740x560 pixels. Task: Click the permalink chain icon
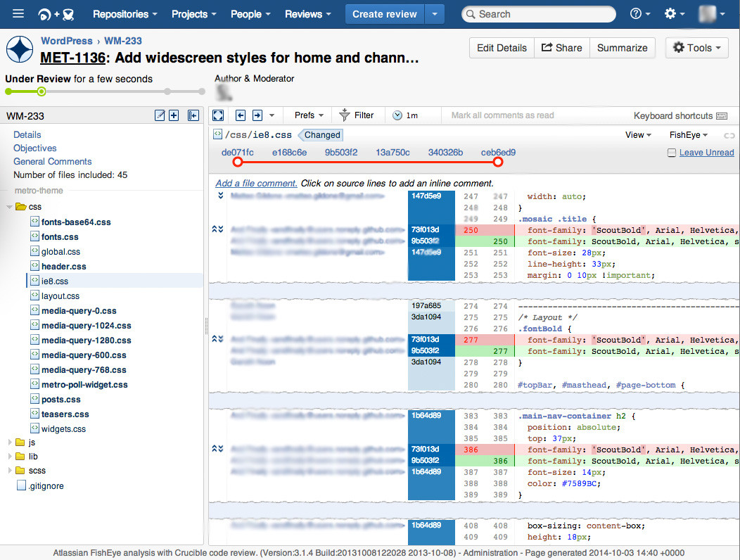tap(729, 136)
